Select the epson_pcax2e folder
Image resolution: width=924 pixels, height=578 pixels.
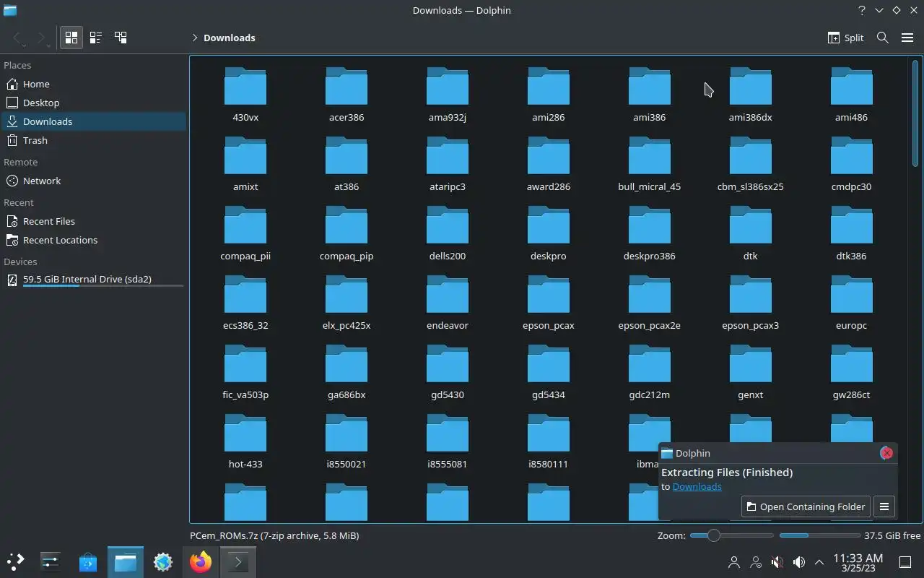click(x=650, y=303)
